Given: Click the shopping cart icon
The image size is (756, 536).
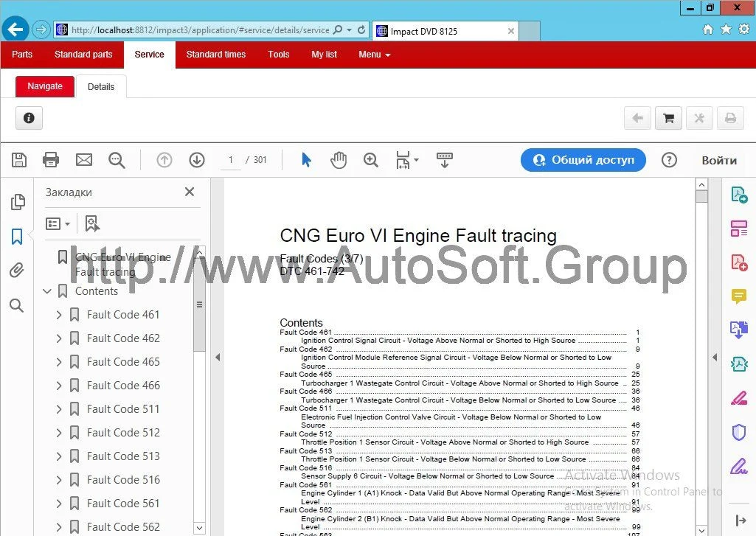Looking at the screenshot, I should pos(668,118).
